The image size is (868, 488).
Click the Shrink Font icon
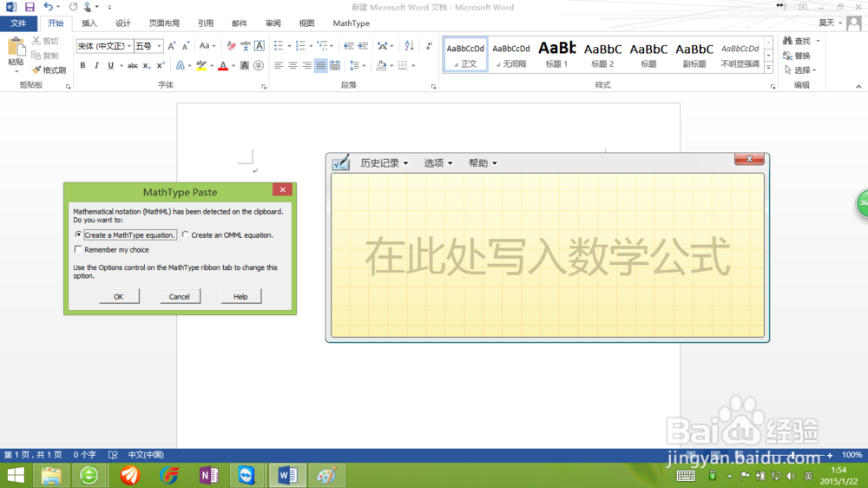click(x=186, y=46)
